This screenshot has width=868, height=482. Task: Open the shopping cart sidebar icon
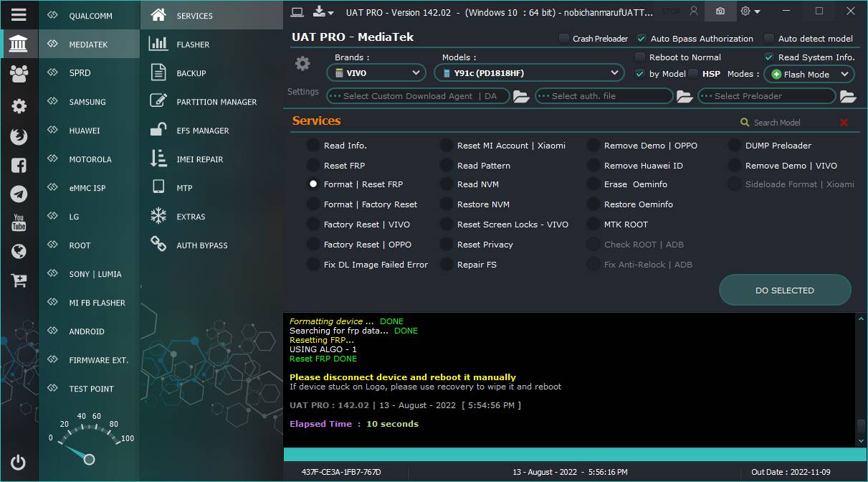pyautogui.click(x=19, y=280)
